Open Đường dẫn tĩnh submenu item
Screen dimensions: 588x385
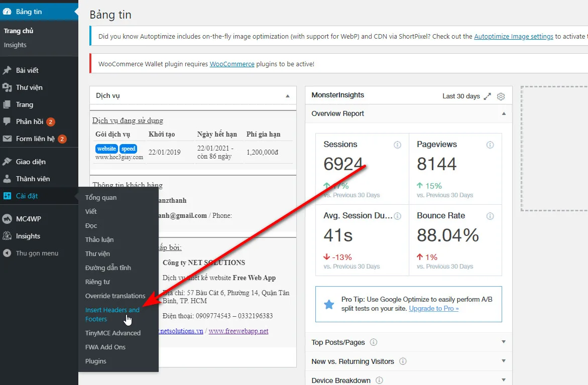point(108,268)
